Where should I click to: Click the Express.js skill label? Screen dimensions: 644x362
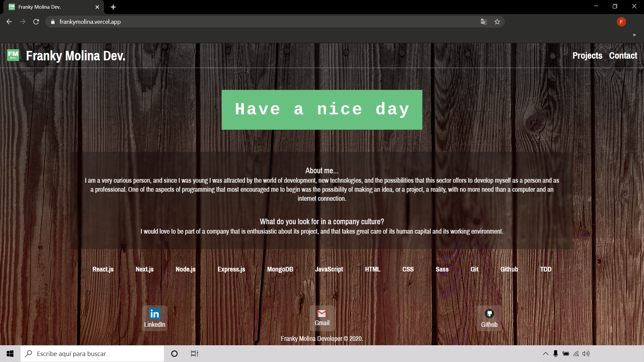pyautogui.click(x=231, y=269)
